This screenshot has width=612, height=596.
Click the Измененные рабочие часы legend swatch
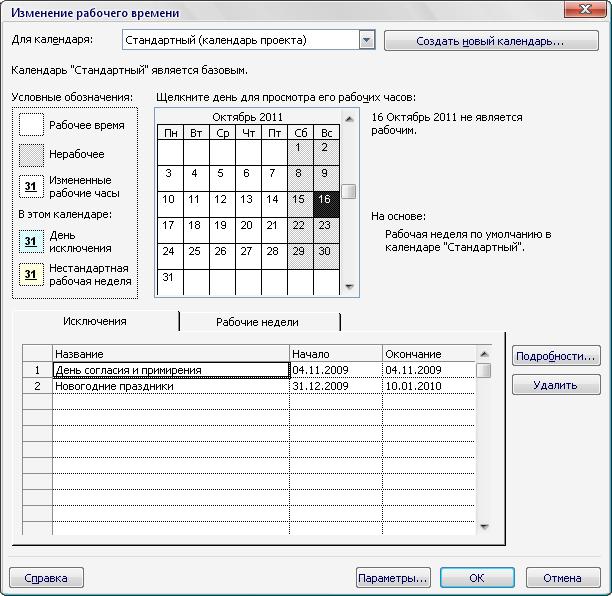32,186
